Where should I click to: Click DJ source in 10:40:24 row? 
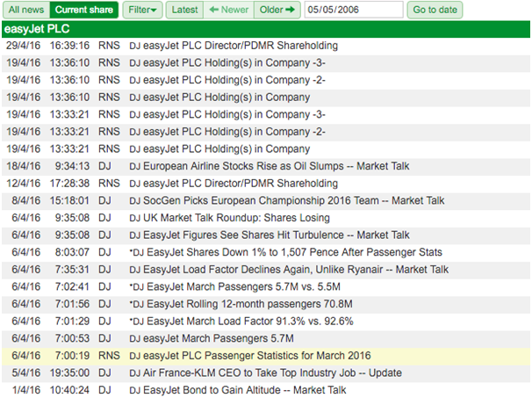pyautogui.click(x=104, y=390)
